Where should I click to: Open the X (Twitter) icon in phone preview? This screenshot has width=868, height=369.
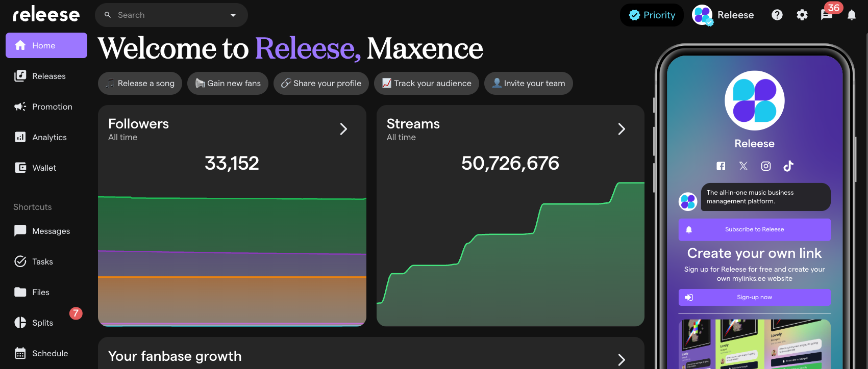(x=743, y=166)
